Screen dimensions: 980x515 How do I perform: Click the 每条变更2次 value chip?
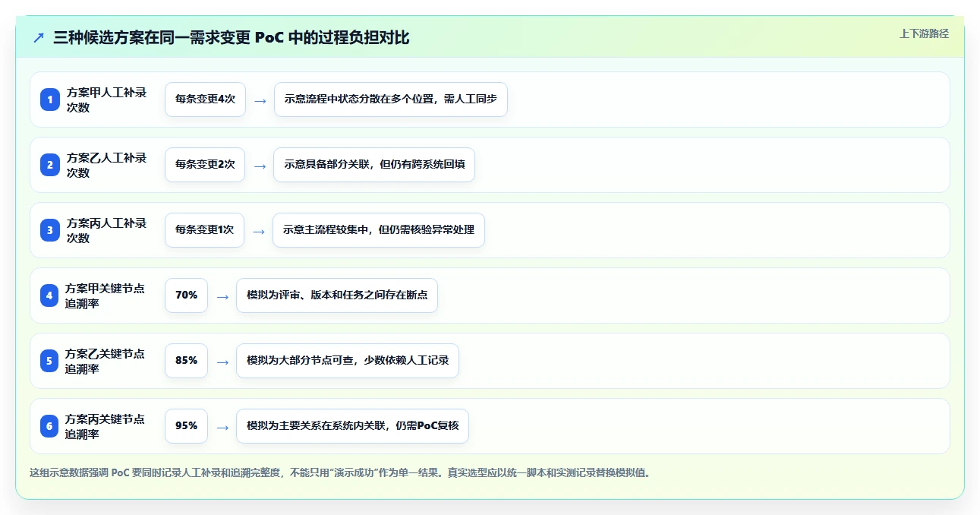pos(205,165)
